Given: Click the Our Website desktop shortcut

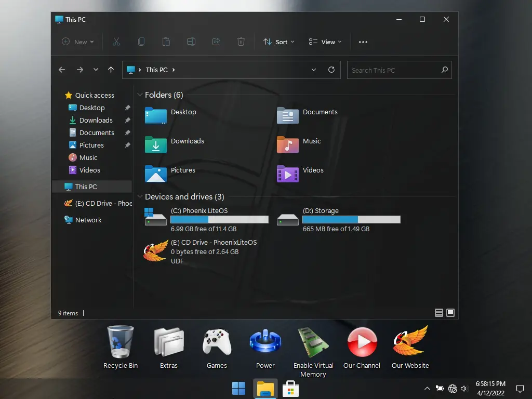Looking at the screenshot, I should pyautogui.click(x=410, y=348).
